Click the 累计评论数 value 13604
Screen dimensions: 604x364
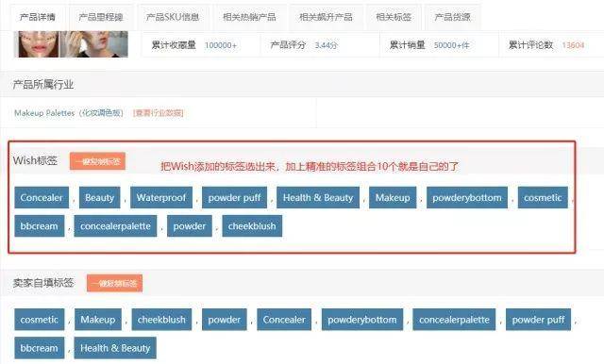[x=573, y=45]
